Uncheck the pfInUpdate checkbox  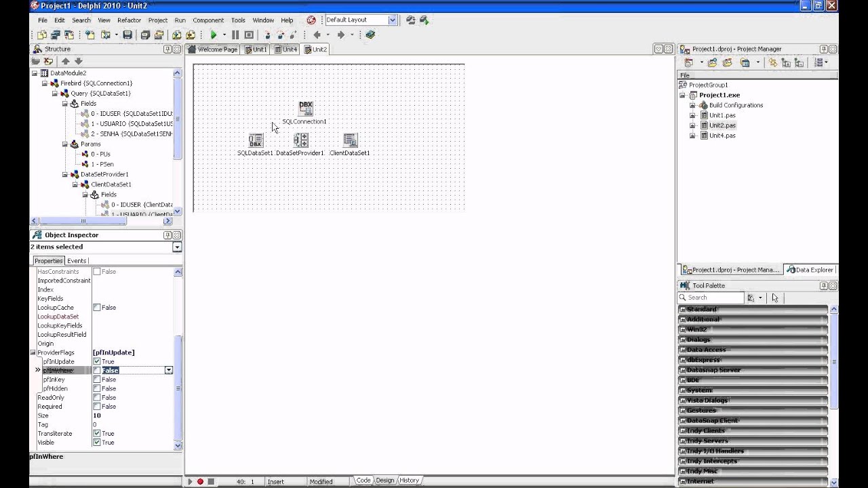coord(96,361)
